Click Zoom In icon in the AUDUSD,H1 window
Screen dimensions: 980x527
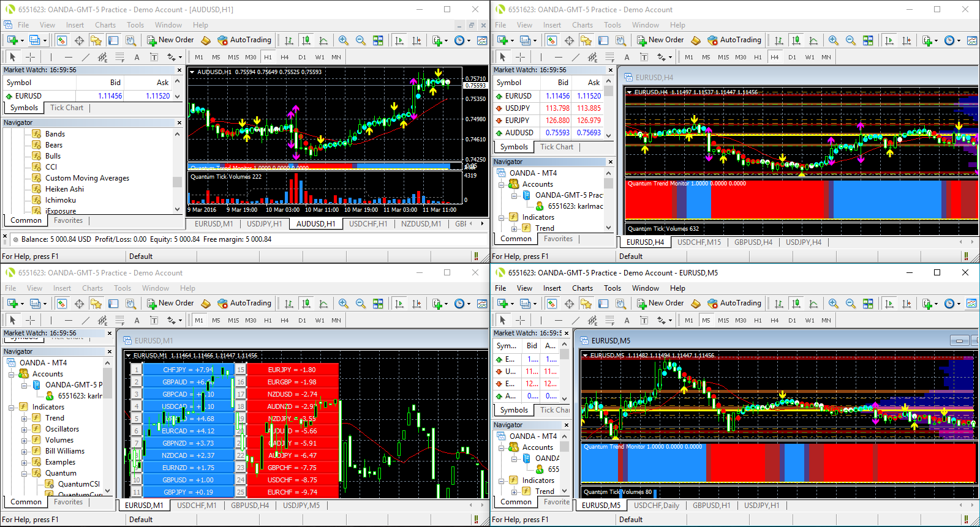tap(344, 40)
